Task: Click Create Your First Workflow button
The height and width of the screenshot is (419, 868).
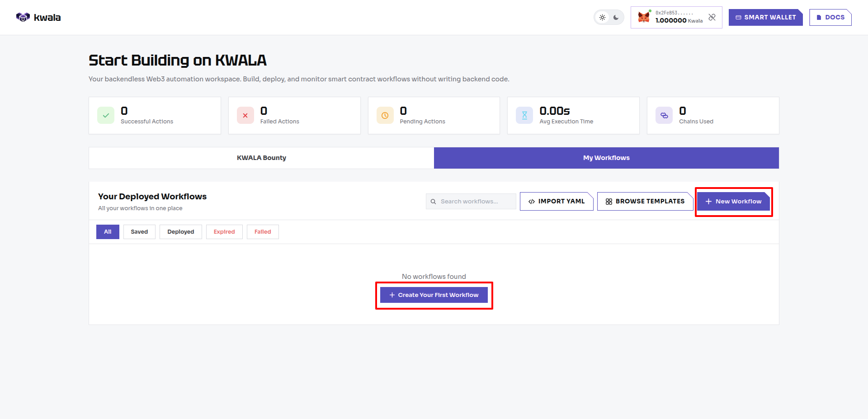Action: [434, 295]
